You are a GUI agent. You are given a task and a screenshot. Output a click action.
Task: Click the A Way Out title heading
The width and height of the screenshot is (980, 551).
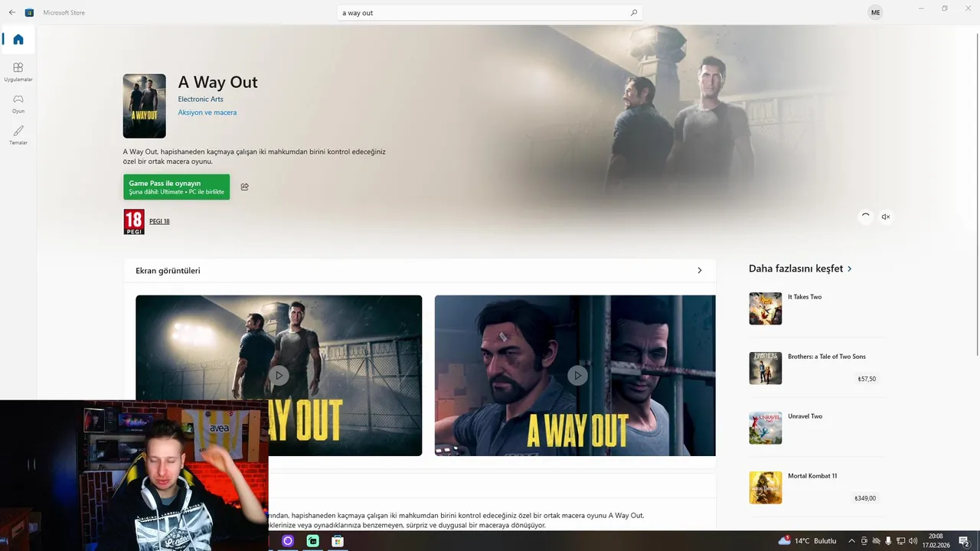tap(217, 82)
